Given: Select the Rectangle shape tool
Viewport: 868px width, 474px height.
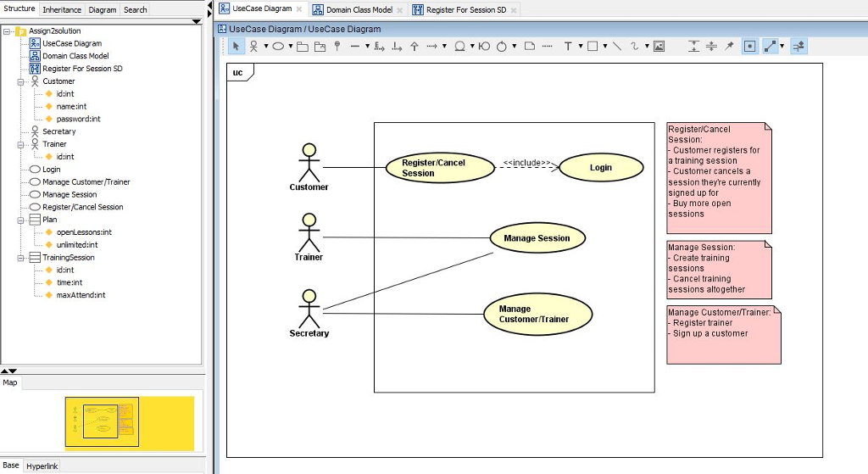Looking at the screenshot, I should coord(593,47).
